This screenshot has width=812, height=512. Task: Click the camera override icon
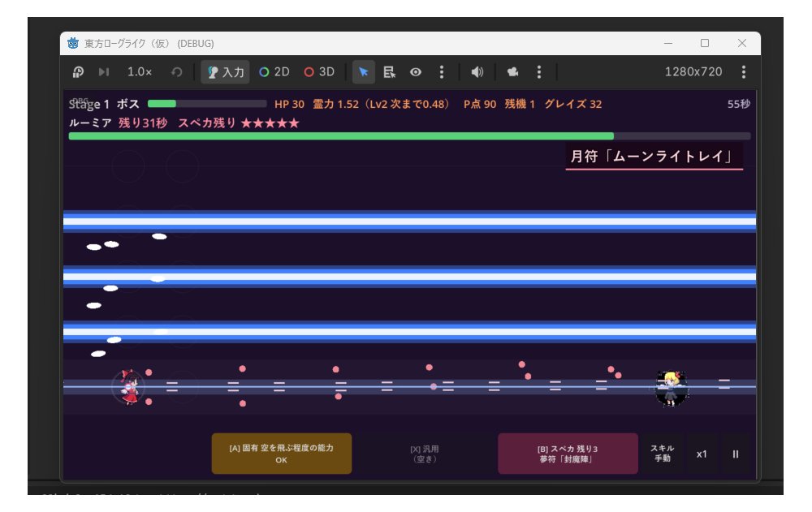pos(512,72)
